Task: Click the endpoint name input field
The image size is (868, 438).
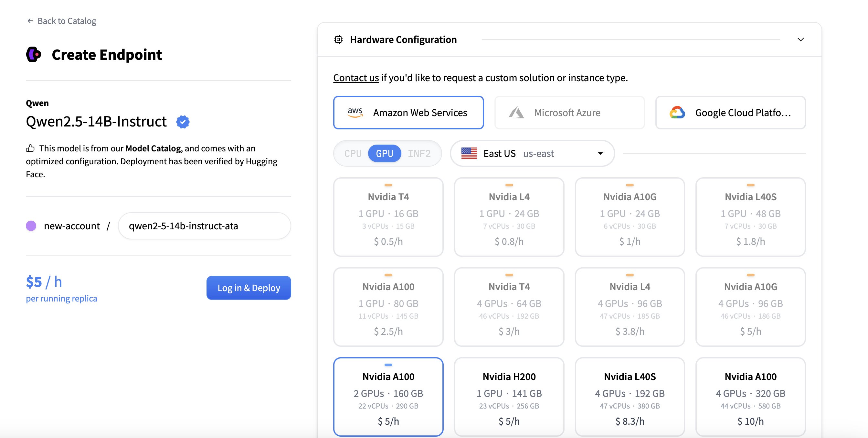Action: (204, 225)
